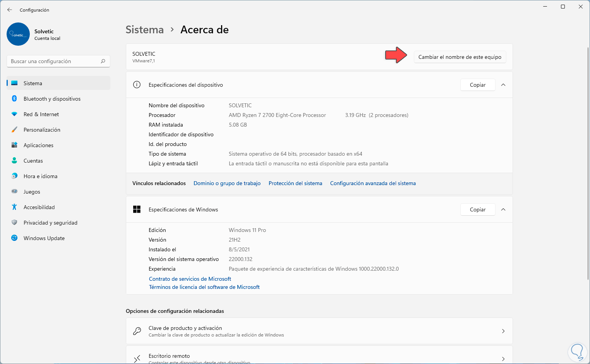Click the Red & Internet wifi icon
The image size is (590, 364).
tap(14, 114)
